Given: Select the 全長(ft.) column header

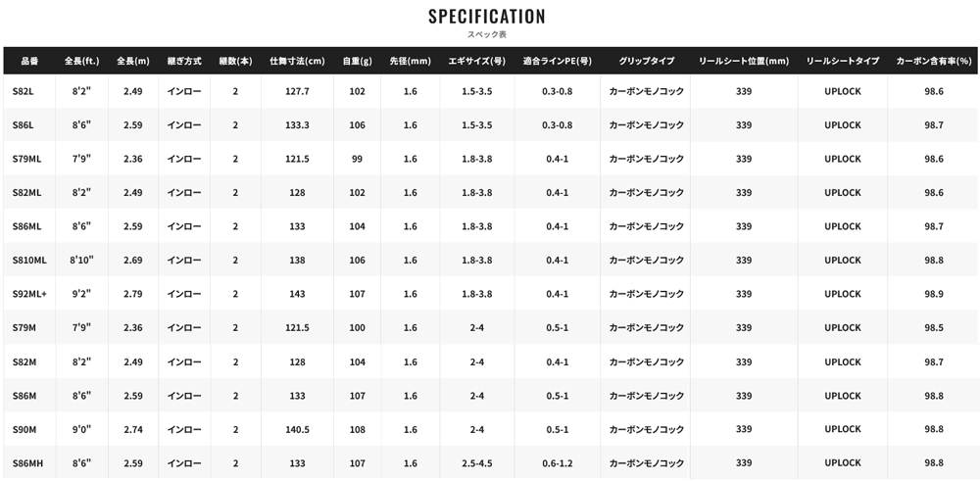Looking at the screenshot, I should (82, 61).
